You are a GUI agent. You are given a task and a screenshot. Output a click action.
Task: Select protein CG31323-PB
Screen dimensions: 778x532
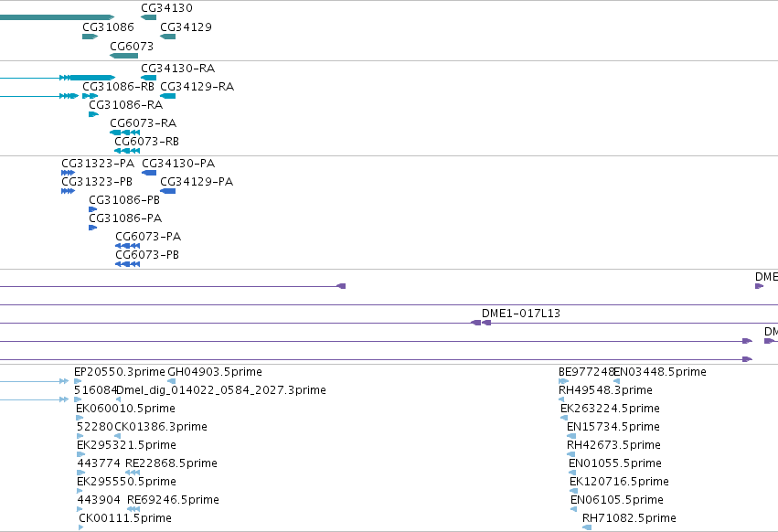pyautogui.click(x=68, y=191)
